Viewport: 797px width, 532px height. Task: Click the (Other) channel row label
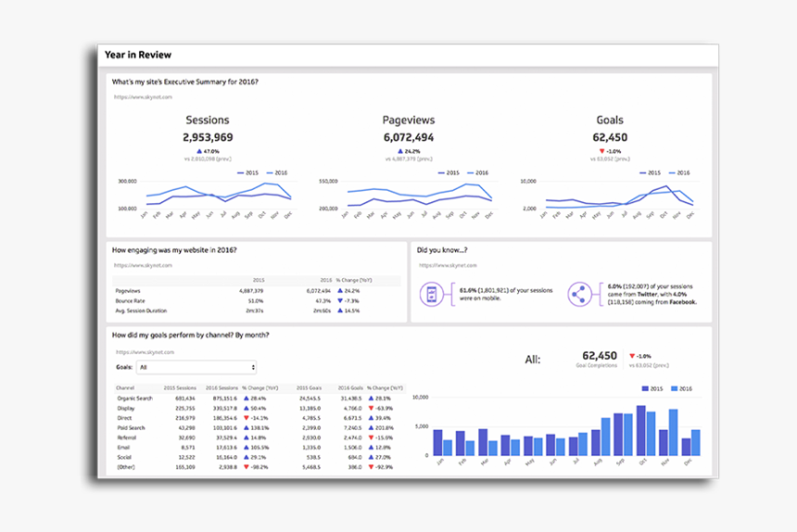pyautogui.click(x=126, y=467)
